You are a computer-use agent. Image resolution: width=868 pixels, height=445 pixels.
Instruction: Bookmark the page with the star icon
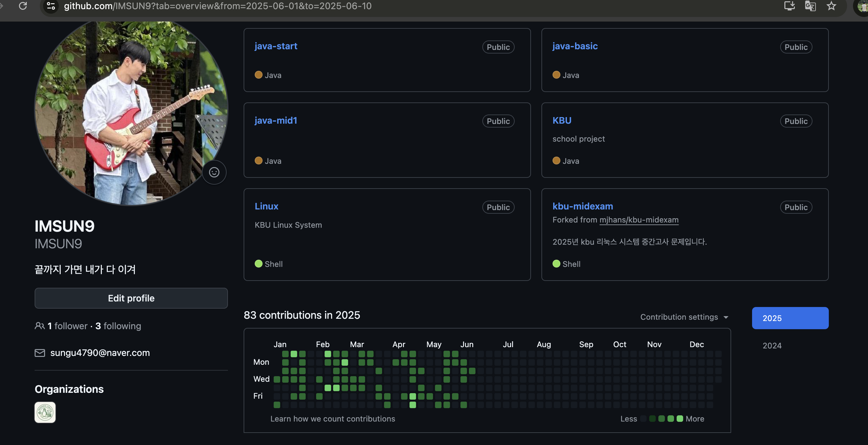pyautogui.click(x=831, y=6)
